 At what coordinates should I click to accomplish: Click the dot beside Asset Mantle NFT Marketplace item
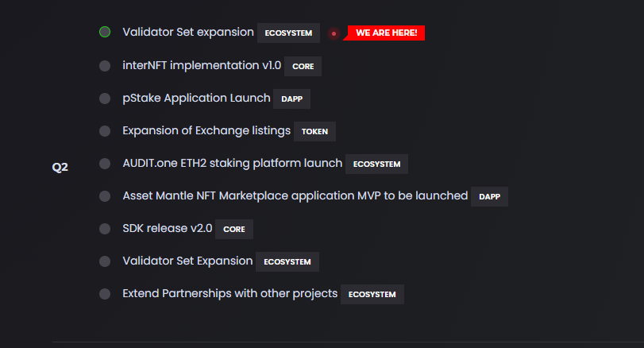coord(105,196)
